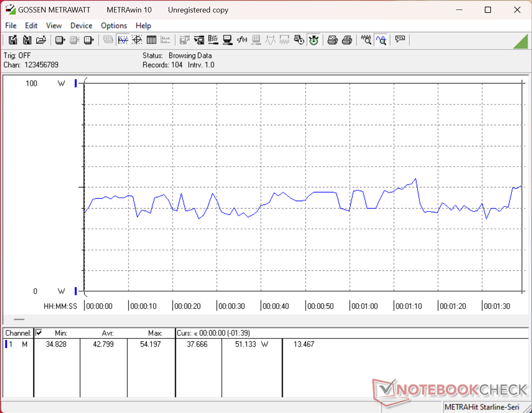The height and width of the screenshot is (413, 532).
Task: Click the Max value 54.197
Action: click(150, 344)
